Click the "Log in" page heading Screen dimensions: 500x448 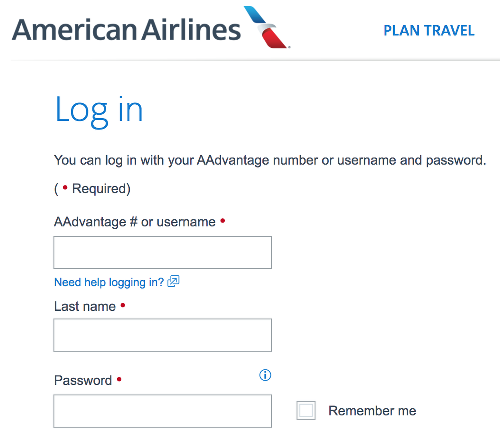[x=99, y=109]
